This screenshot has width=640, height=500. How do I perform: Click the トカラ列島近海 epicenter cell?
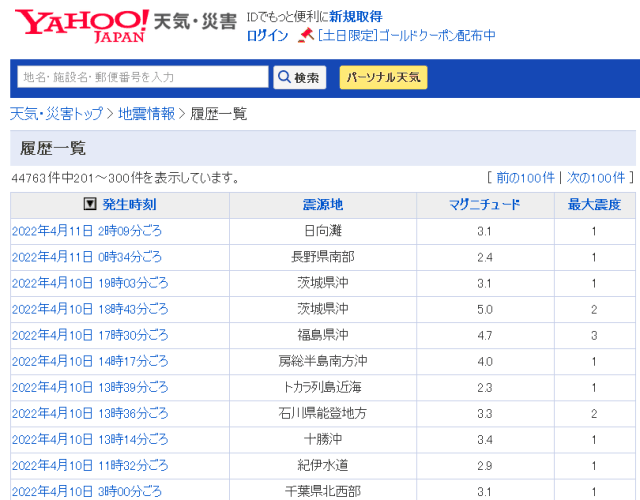[323, 387]
